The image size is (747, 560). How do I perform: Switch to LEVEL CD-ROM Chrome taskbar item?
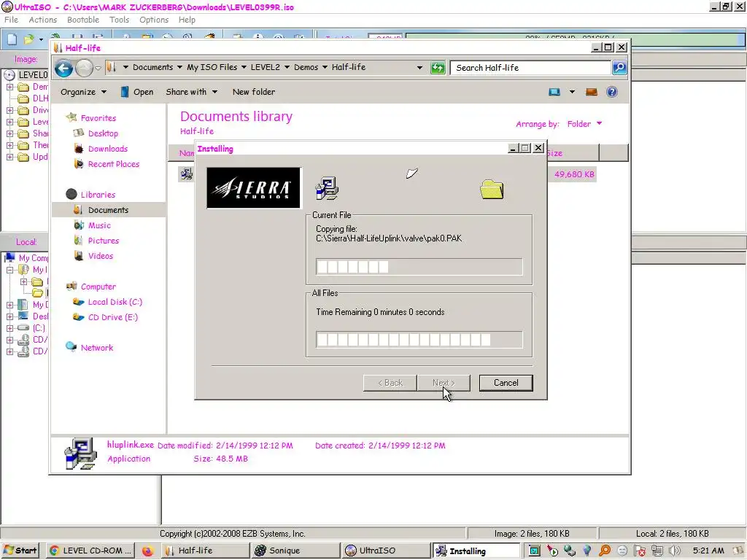[x=90, y=551]
